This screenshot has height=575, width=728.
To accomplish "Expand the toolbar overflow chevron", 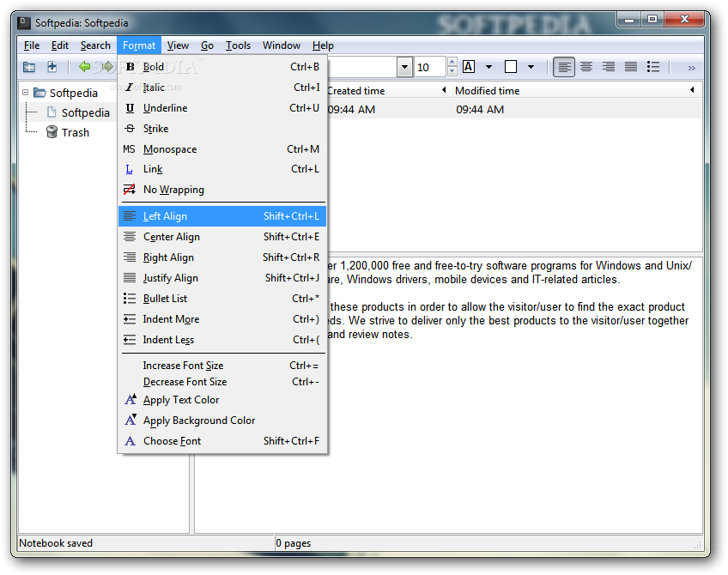I will pos(692,68).
